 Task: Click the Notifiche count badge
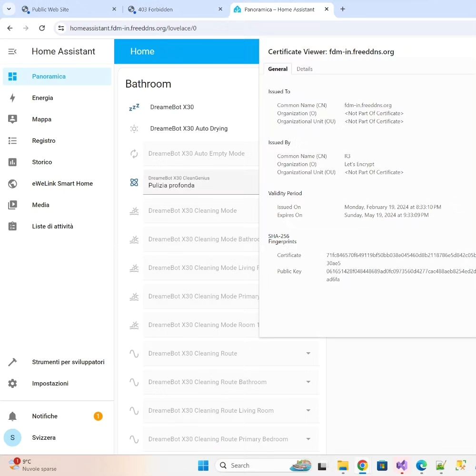point(98,416)
